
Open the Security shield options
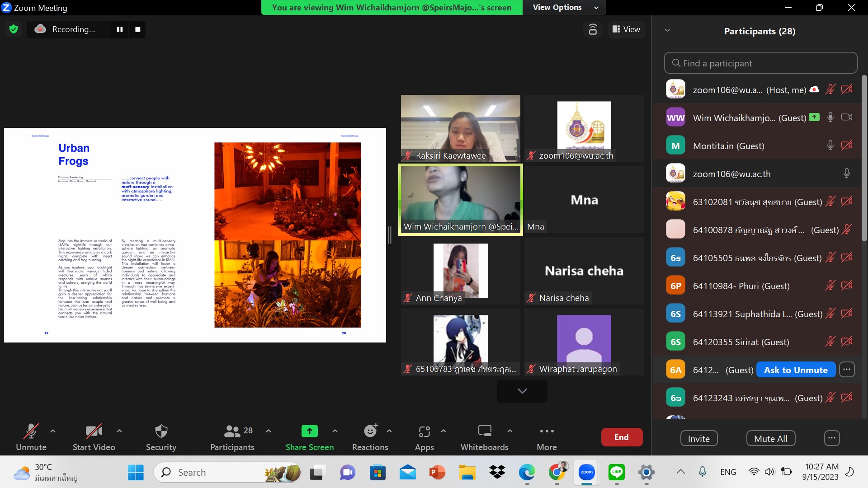click(161, 437)
